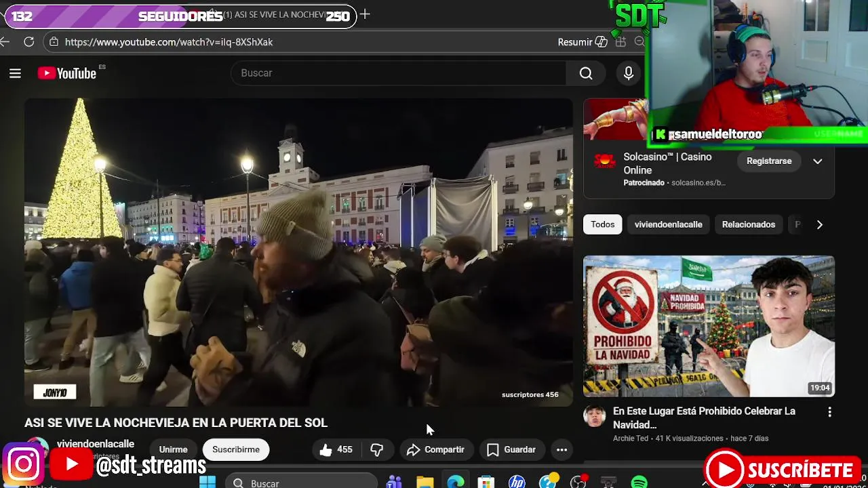Screen dimensions: 868x488
Task: Select the Relacionados filter chip
Action: coord(749,224)
